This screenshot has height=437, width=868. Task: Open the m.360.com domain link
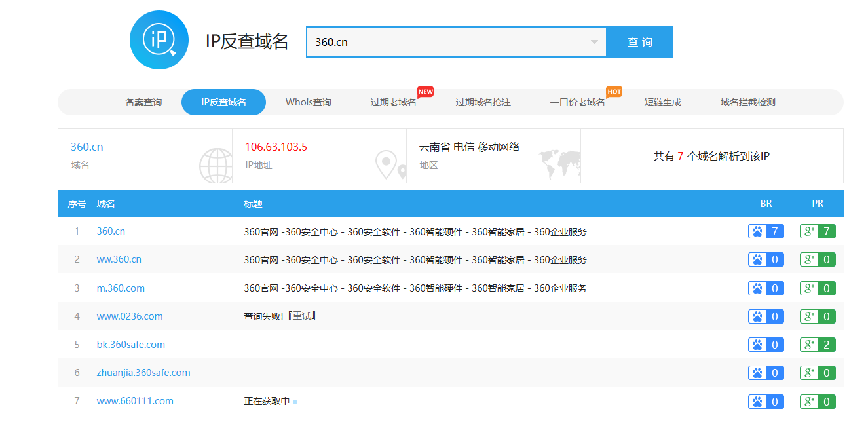(x=121, y=288)
